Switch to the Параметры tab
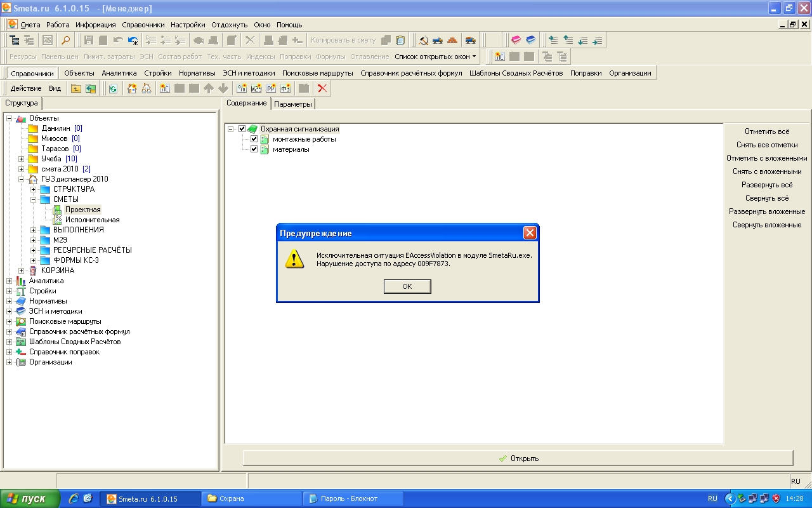Screen dimensions: 812x508 coord(293,104)
